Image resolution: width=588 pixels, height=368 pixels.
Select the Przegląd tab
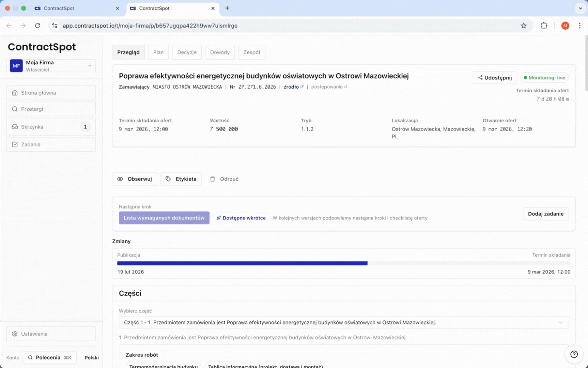(x=128, y=52)
